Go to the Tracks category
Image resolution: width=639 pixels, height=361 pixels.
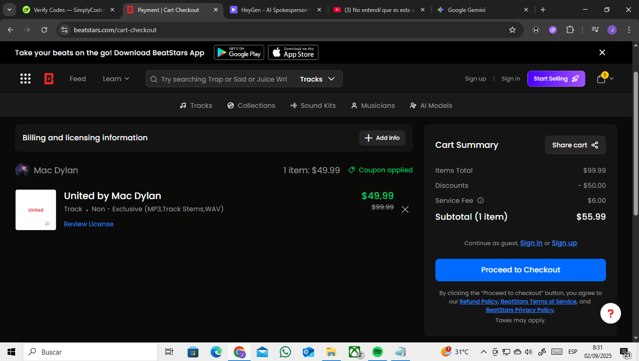click(196, 106)
